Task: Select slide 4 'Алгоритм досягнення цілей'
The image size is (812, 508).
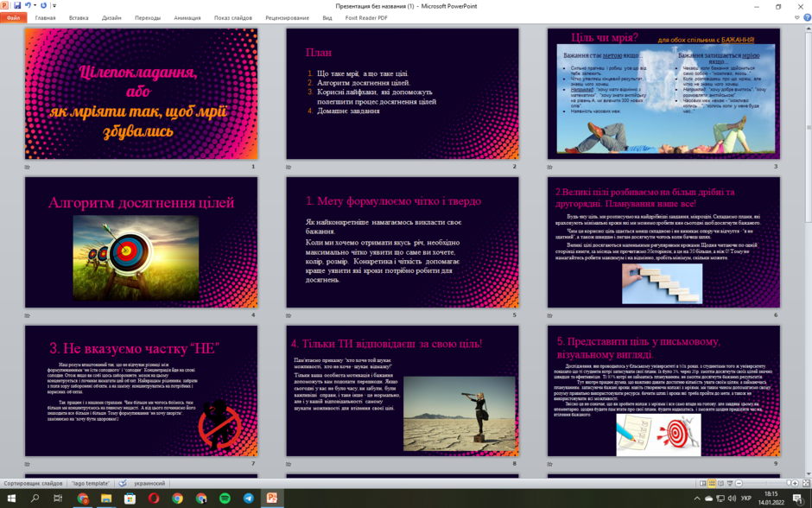Action: click(141, 243)
